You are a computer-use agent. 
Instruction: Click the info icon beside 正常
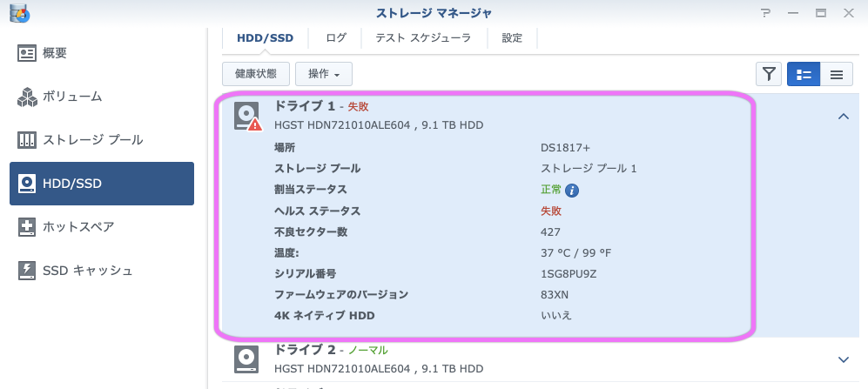coord(572,190)
